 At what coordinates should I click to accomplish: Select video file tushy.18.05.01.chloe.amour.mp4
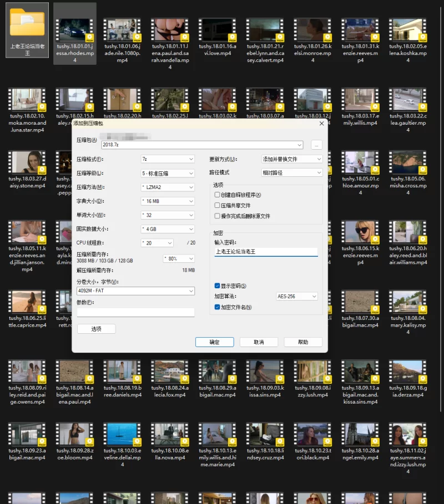(x=360, y=173)
